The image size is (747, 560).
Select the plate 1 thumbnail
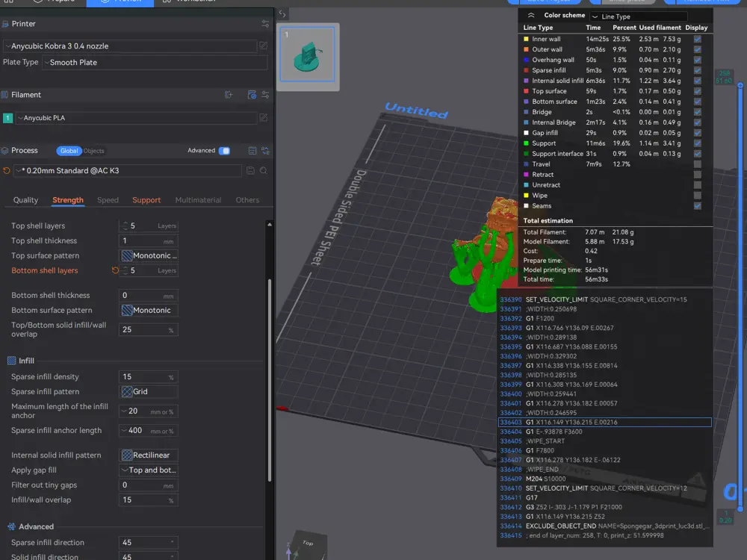308,55
